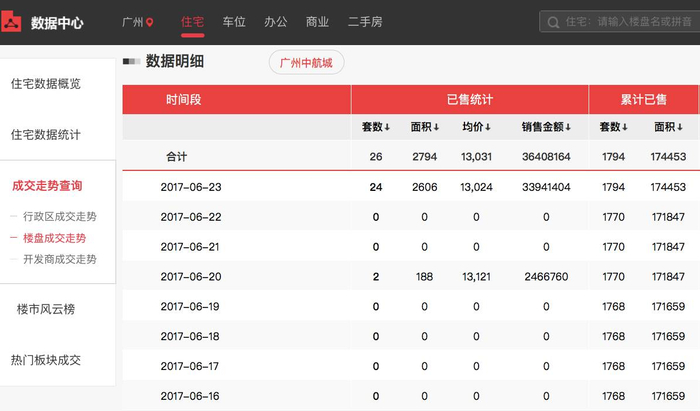This screenshot has width=700, height=411.
Task: Switch to the 住宅 tab
Action: tap(192, 22)
